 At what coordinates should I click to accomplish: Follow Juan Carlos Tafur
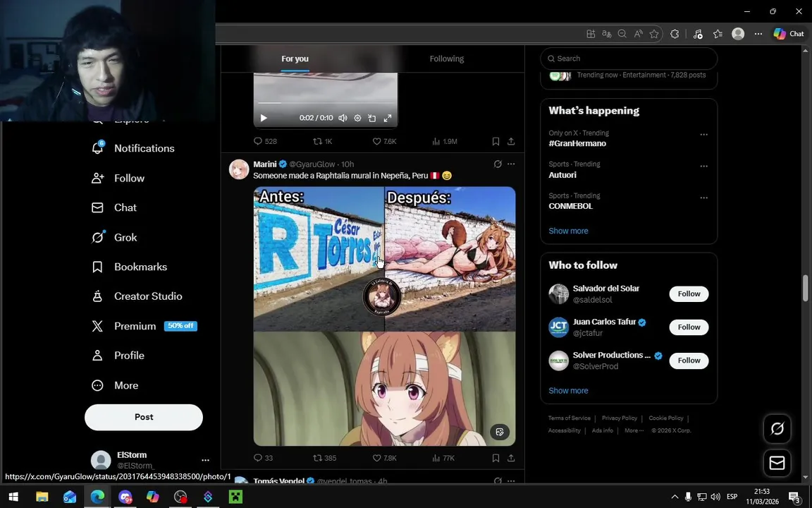click(x=689, y=327)
